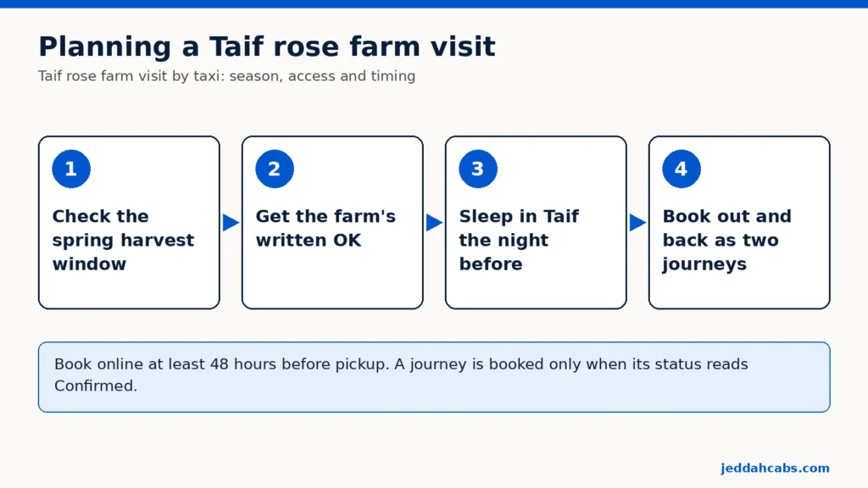Click the step 3 number circle

pos(478,169)
